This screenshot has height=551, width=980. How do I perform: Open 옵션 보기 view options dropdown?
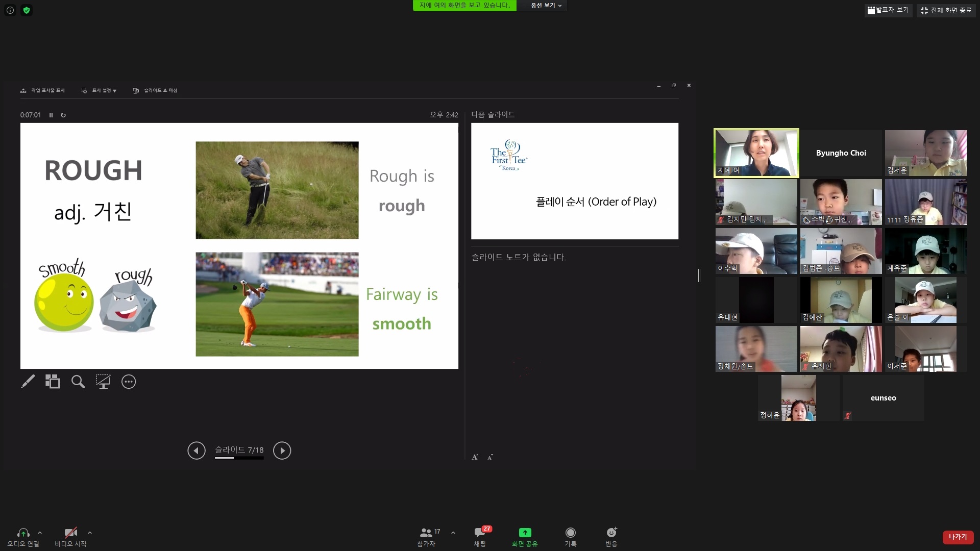point(546,6)
